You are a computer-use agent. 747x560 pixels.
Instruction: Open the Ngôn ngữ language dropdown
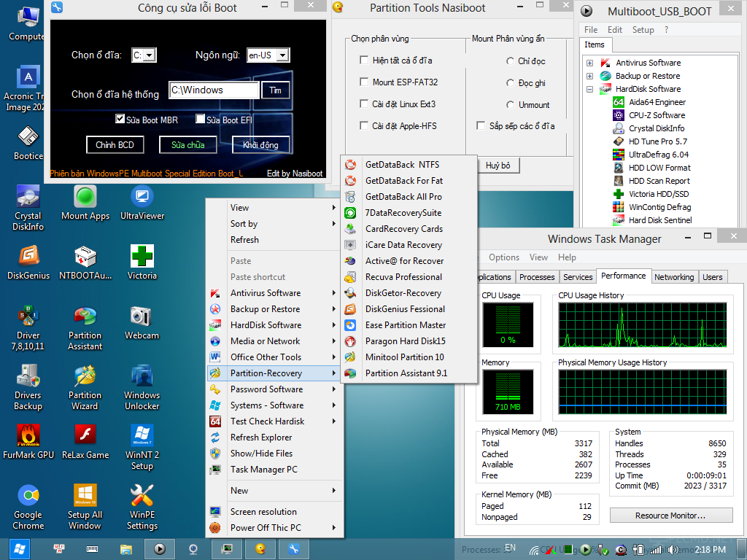pyautogui.click(x=282, y=55)
